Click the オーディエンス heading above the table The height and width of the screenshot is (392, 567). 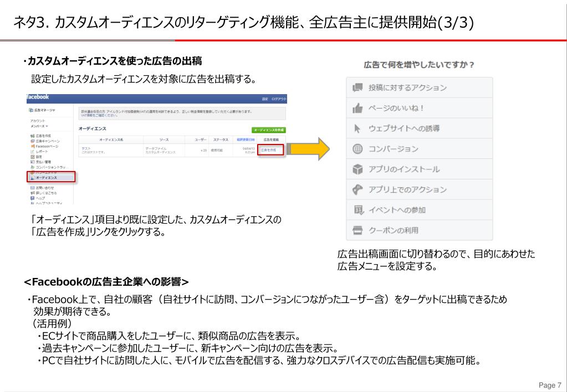93,128
